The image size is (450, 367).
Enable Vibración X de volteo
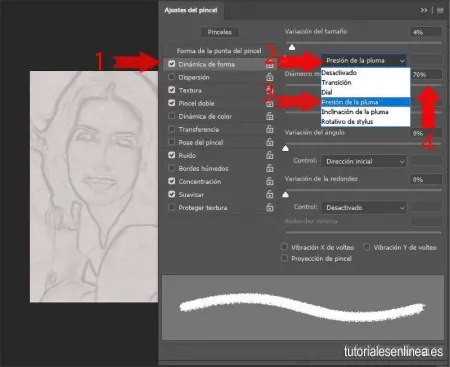[284, 247]
